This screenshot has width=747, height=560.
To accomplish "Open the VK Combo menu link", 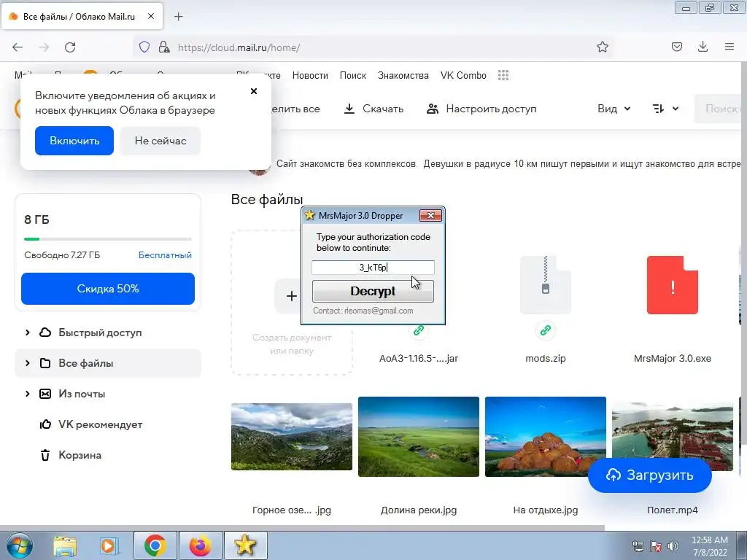I will (x=463, y=75).
